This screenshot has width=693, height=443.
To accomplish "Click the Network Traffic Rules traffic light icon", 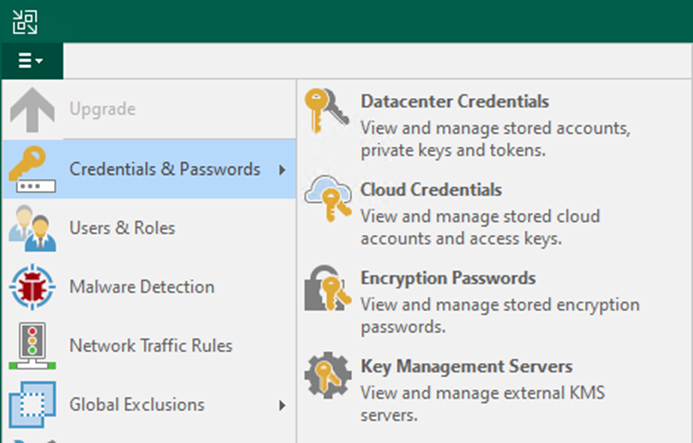I will pyautogui.click(x=32, y=346).
